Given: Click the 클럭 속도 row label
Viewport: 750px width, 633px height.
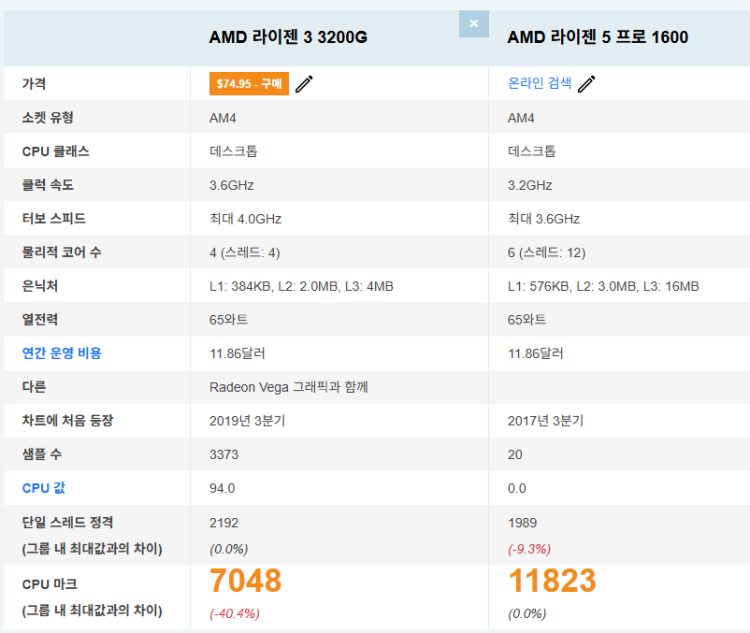Looking at the screenshot, I should click(48, 185).
